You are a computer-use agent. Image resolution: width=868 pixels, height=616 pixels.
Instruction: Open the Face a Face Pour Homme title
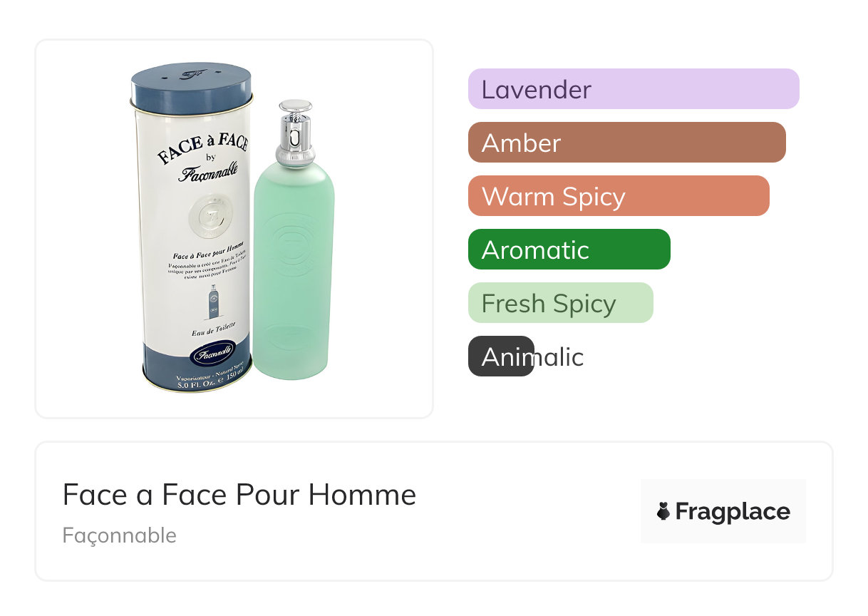239,494
